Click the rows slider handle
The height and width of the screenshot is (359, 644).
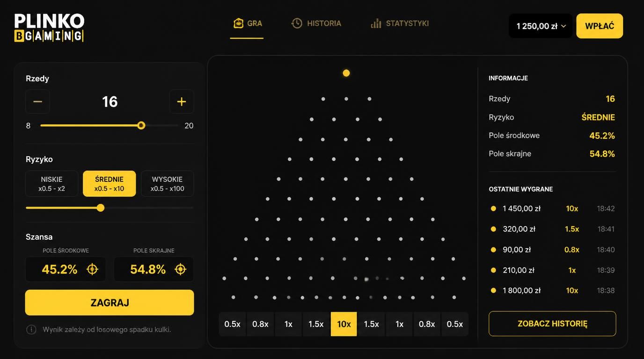click(141, 125)
